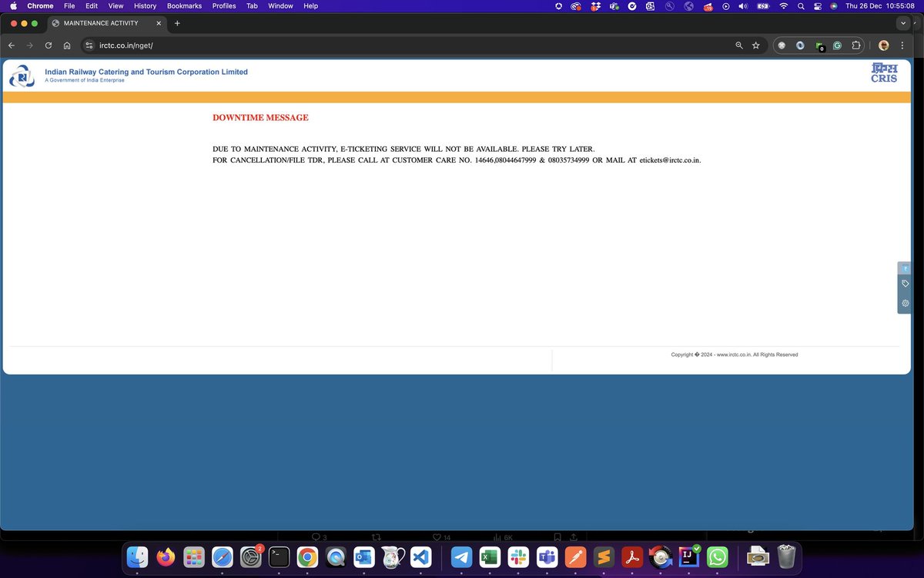The image size is (924, 578).
Task: Open the View menu
Action: [115, 5]
